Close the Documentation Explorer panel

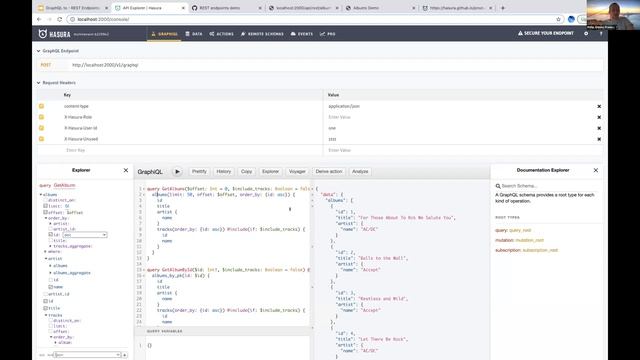[x=596, y=170]
